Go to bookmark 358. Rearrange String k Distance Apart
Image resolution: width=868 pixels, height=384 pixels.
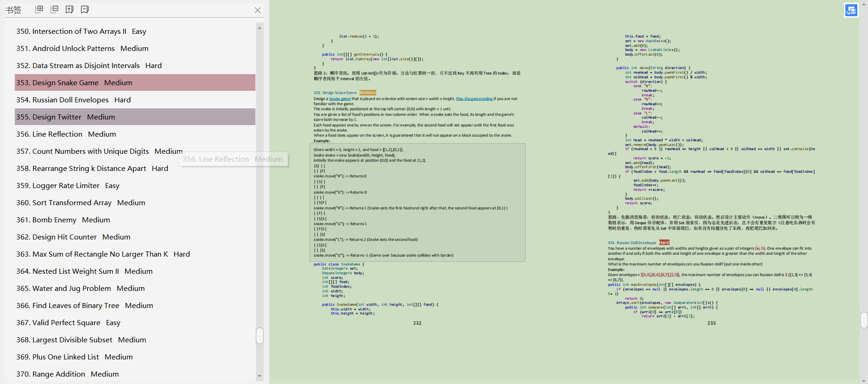click(x=135, y=169)
